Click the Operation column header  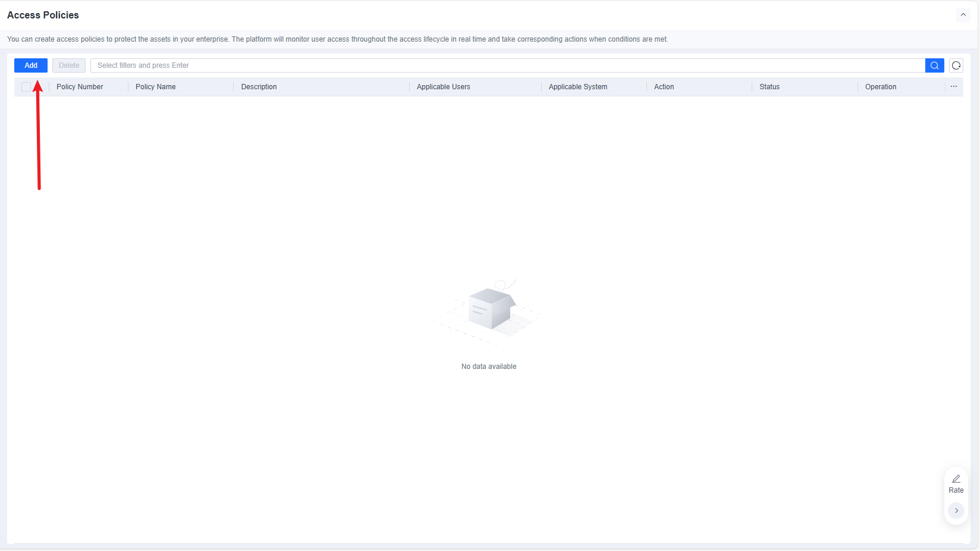coord(881,87)
